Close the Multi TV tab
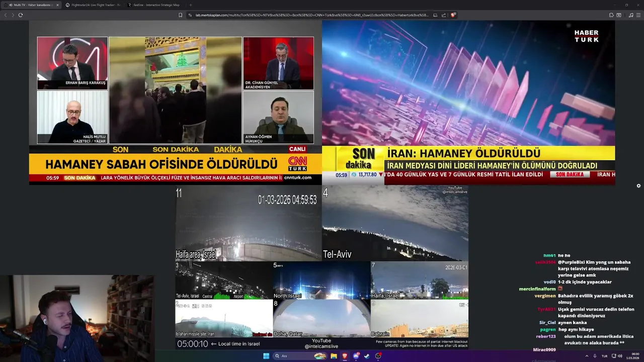Viewport: 644px width, 362px height. click(x=57, y=5)
